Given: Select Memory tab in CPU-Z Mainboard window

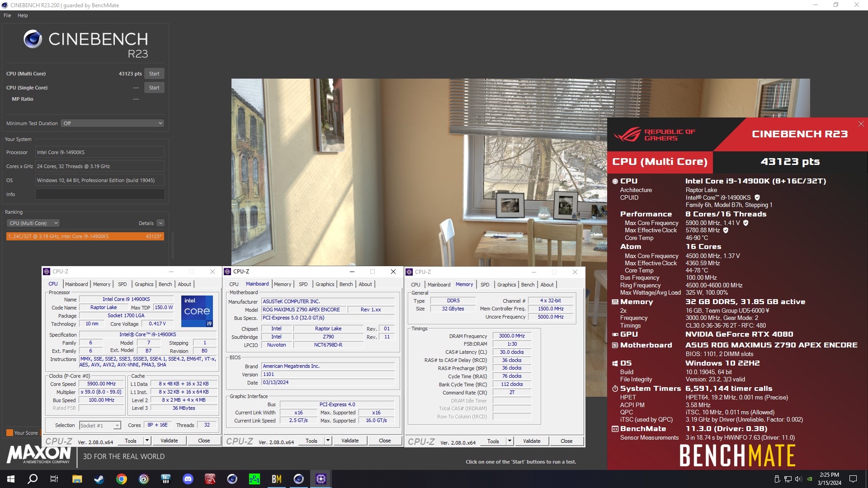Looking at the screenshot, I should 283,284.
